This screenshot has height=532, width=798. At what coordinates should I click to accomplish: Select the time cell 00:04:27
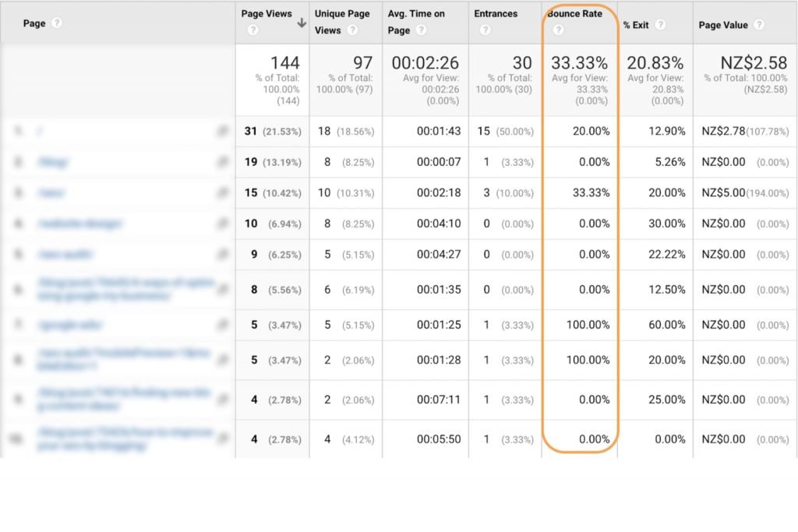(439, 254)
